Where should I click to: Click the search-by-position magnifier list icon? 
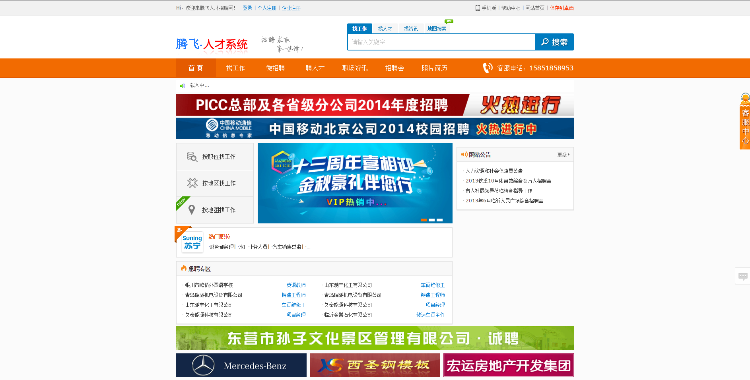click(192, 156)
